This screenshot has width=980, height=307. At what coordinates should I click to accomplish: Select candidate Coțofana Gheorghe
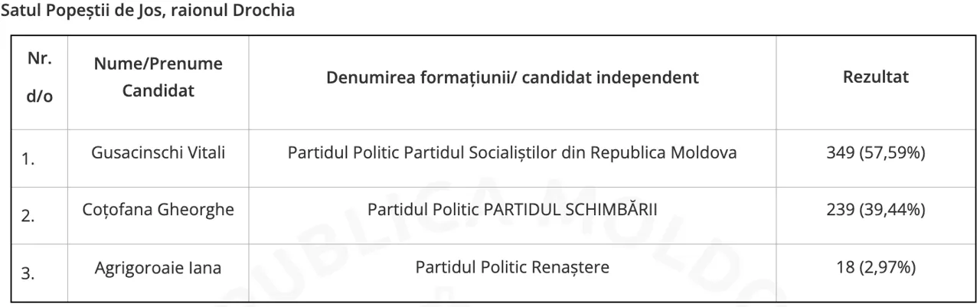[x=158, y=210]
